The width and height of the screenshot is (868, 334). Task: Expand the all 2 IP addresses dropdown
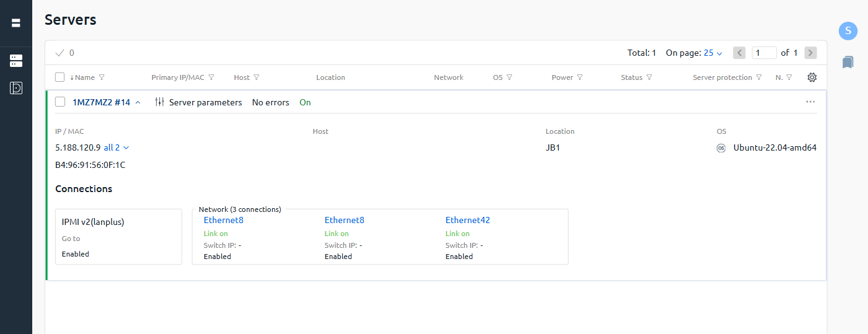coord(117,147)
